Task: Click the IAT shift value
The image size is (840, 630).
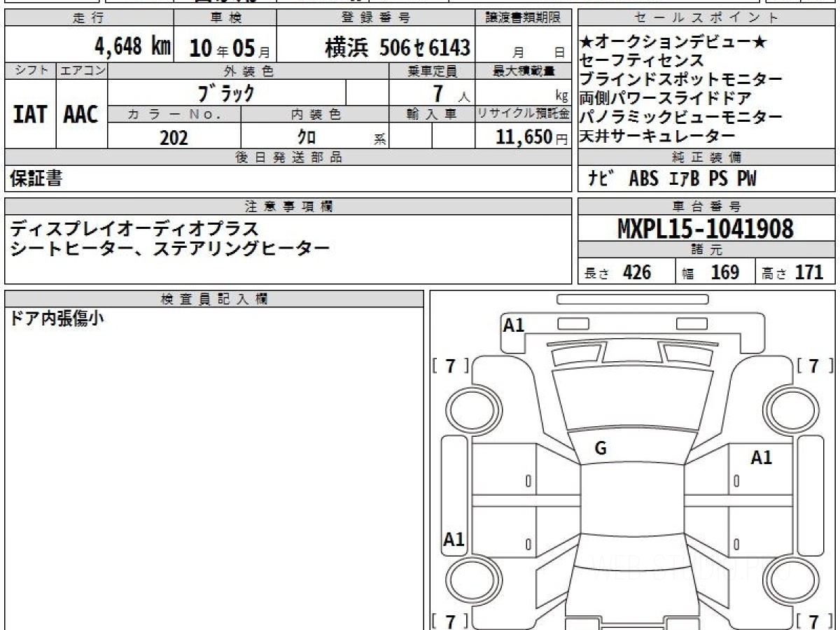Action: pos(30,114)
